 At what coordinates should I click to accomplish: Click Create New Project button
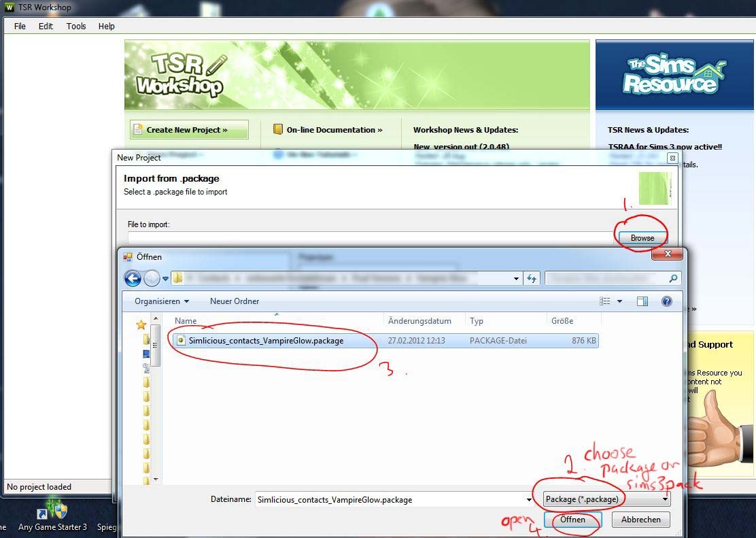(189, 130)
